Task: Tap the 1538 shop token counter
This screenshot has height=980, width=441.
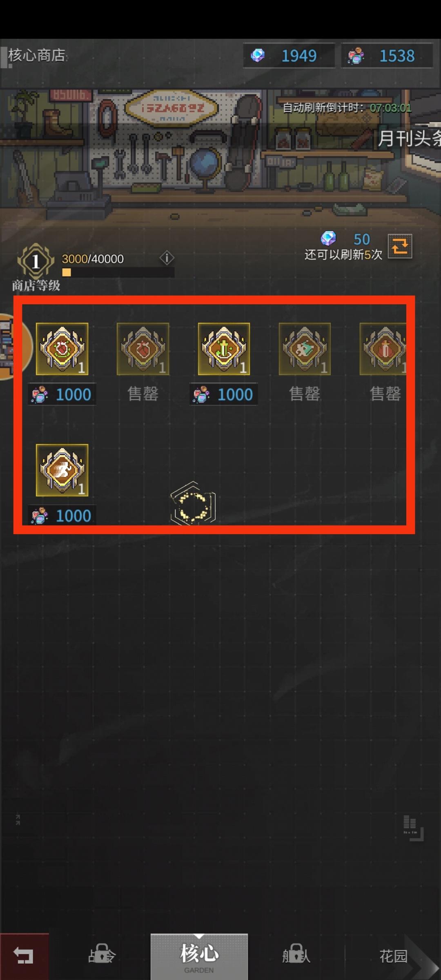Action: tap(387, 55)
